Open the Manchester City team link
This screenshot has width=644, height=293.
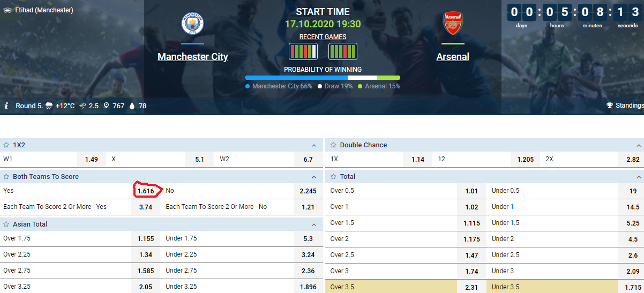[x=193, y=57]
